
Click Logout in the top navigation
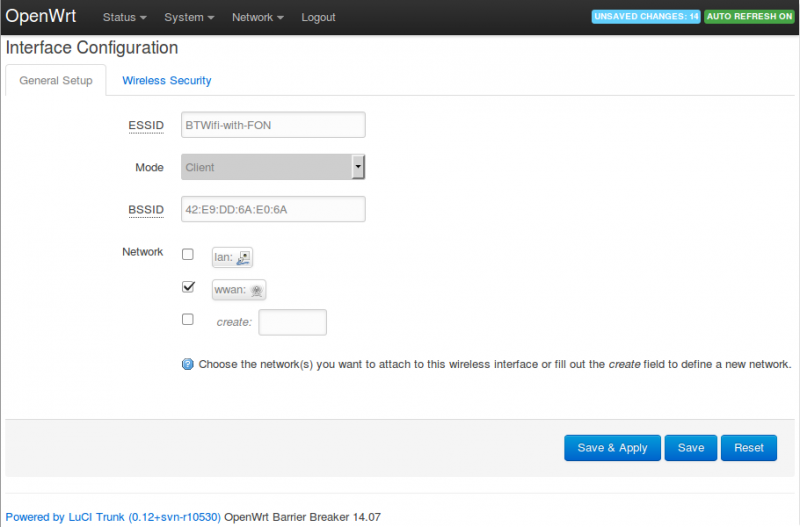318,18
